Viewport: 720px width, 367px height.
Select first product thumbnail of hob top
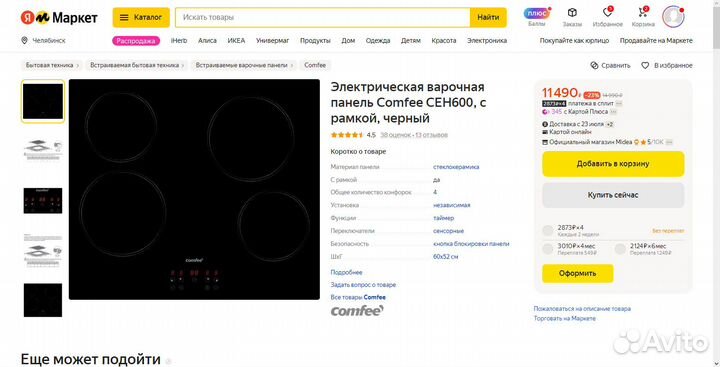pos(43,102)
